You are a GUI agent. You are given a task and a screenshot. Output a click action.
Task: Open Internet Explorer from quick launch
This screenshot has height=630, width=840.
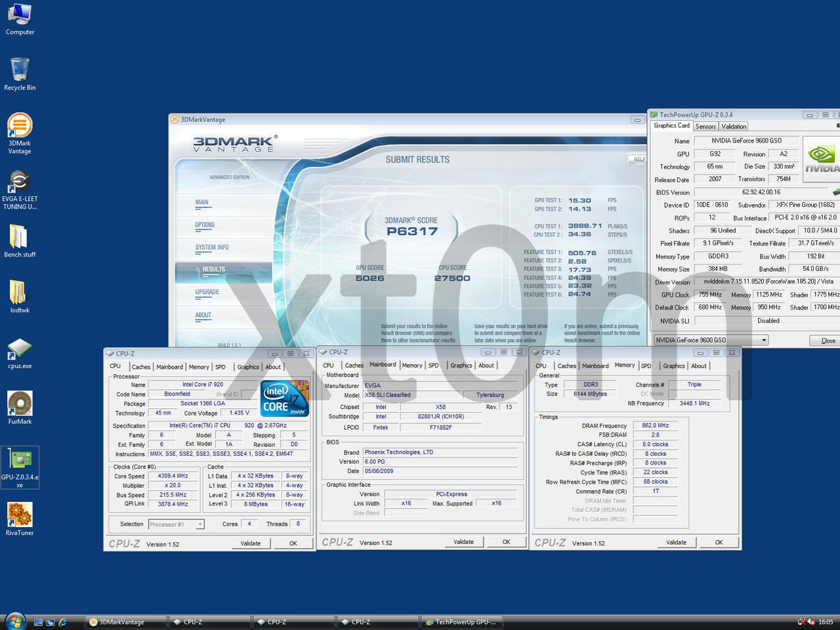coord(62,621)
